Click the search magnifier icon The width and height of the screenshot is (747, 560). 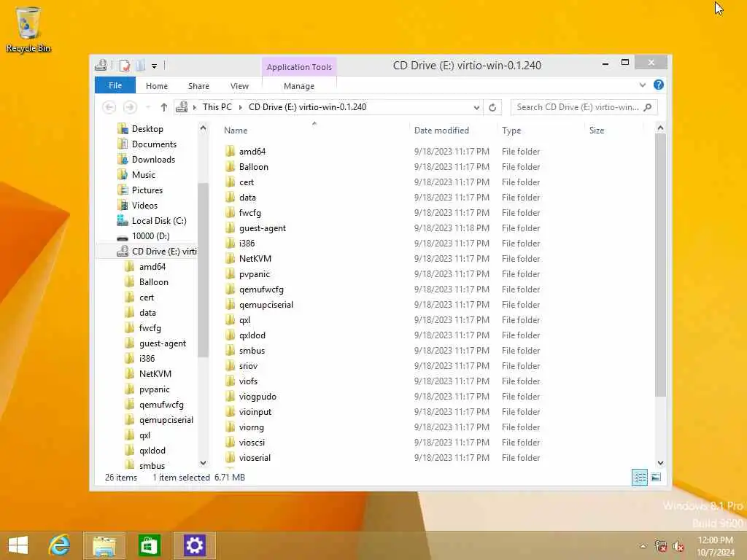(648, 107)
